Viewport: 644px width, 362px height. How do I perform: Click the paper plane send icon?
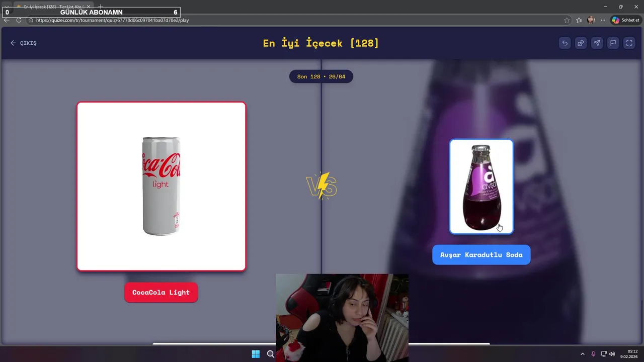(597, 43)
